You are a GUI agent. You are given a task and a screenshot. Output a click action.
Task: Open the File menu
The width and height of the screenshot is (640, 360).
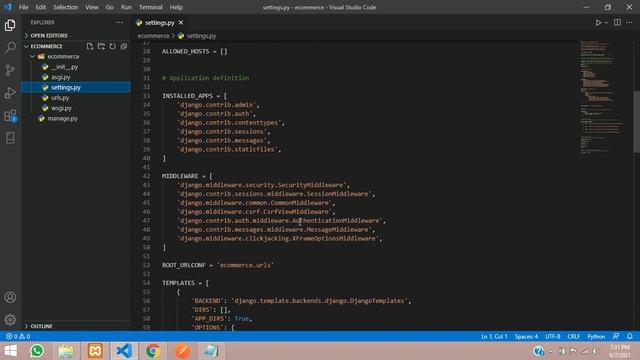point(23,7)
